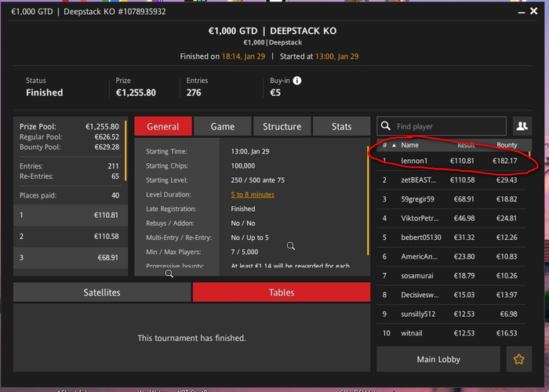Image resolution: width=549 pixels, height=392 pixels.
Task: Click the Entries count 276 in header
Action: click(194, 93)
